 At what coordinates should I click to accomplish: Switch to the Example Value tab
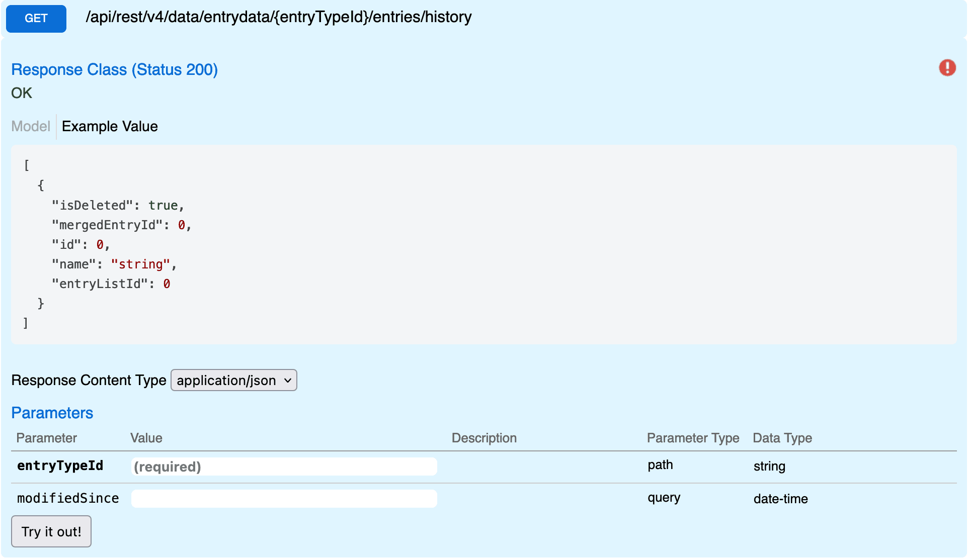point(110,126)
